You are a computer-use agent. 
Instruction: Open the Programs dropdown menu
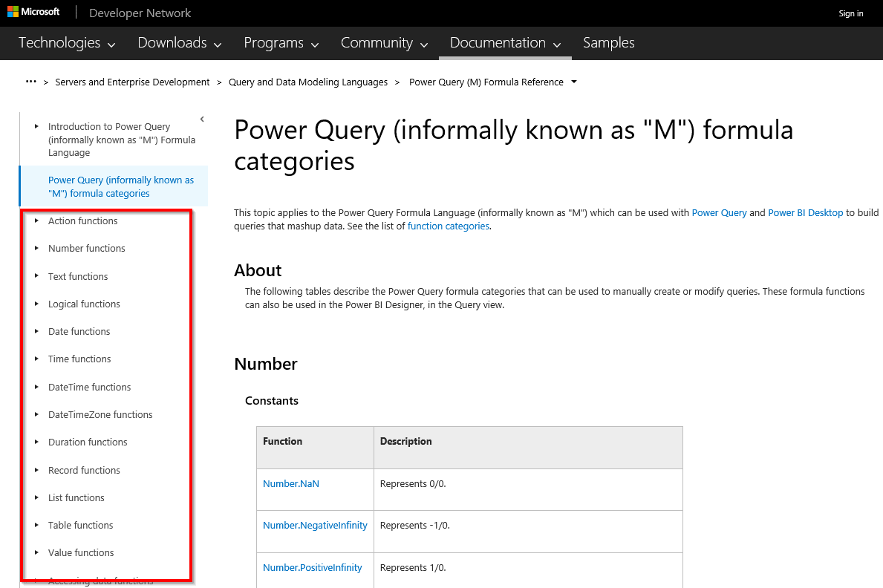click(281, 43)
